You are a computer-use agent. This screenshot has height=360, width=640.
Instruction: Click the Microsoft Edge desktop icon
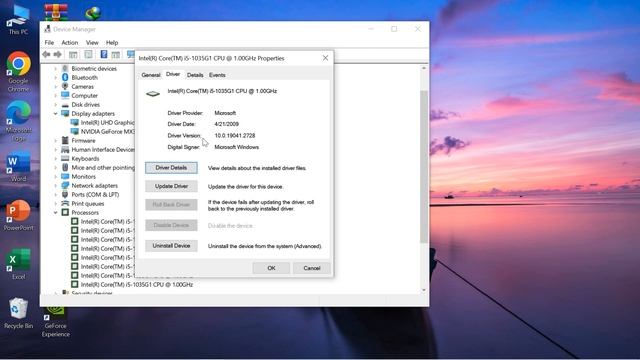tap(18, 121)
